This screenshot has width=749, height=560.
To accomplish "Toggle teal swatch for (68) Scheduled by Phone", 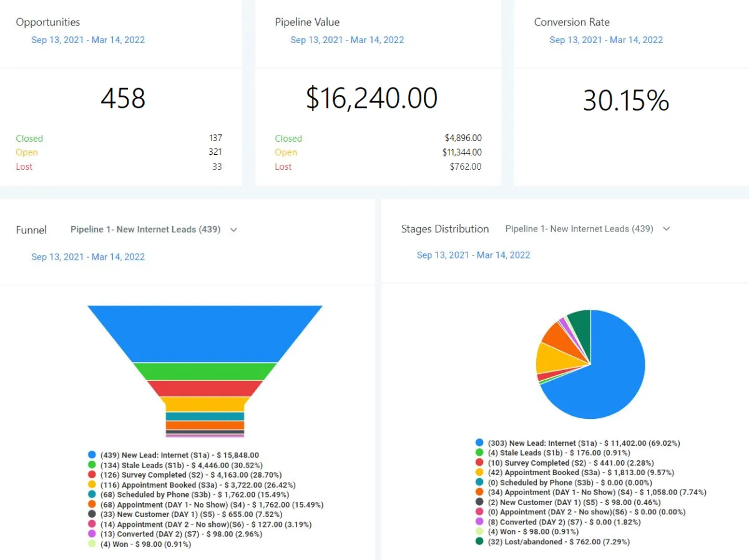I will click(92, 494).
